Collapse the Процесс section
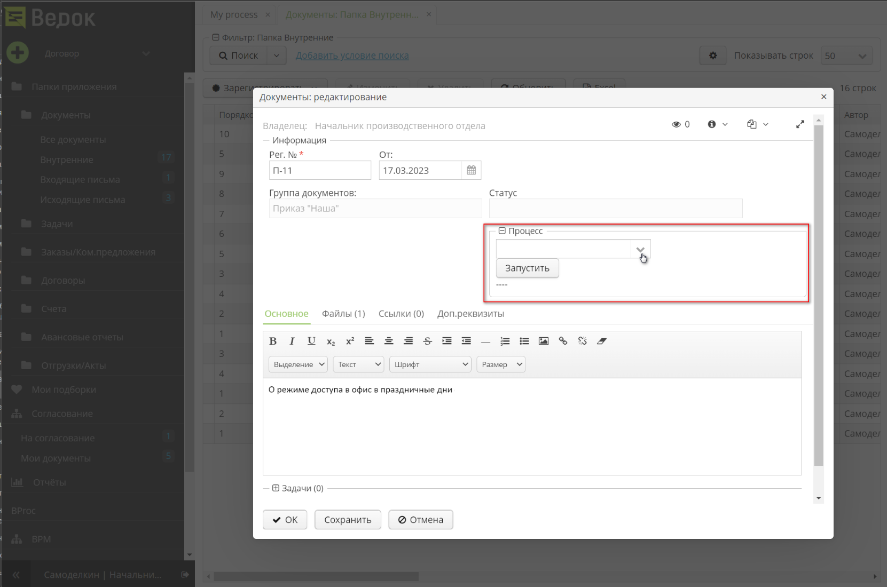Viewport: 887px width, 588px height. click(x=503, y=231)
